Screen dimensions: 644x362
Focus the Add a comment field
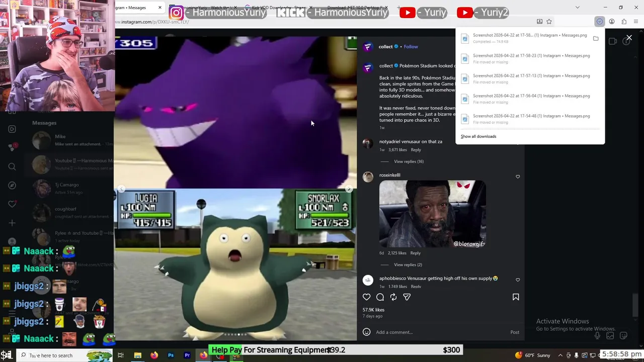coord(440,332)
